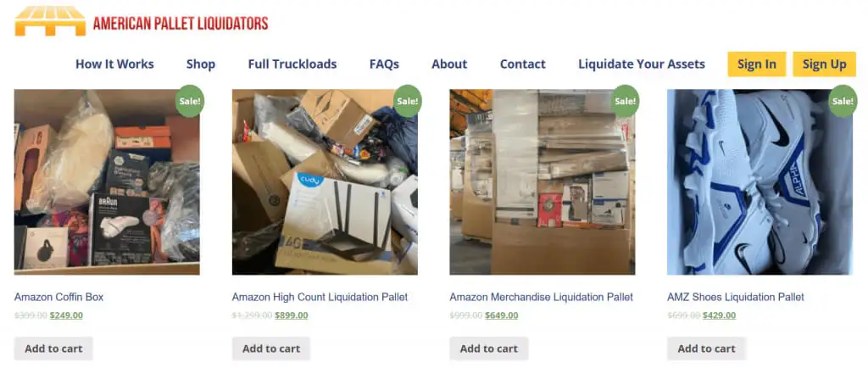The height and width of the screenshot is (368, 868).
Task: Go to Full Truckloads page
Action: coord(292,64)
